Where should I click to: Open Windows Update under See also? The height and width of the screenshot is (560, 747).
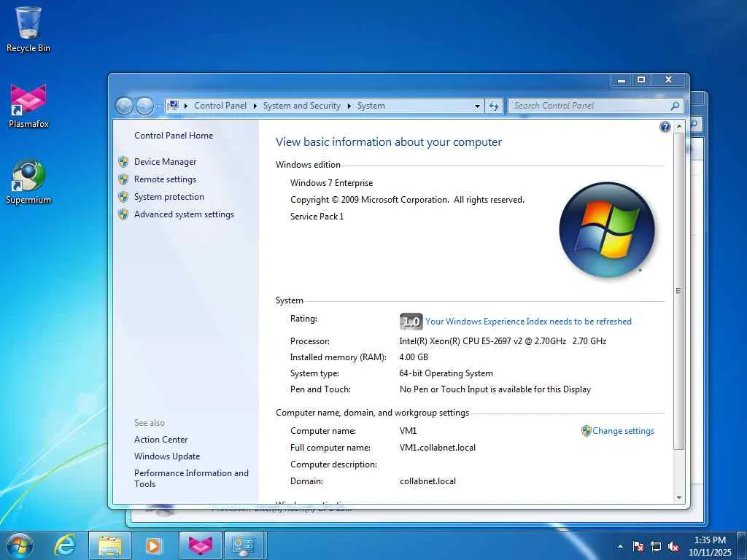point(167,456)
